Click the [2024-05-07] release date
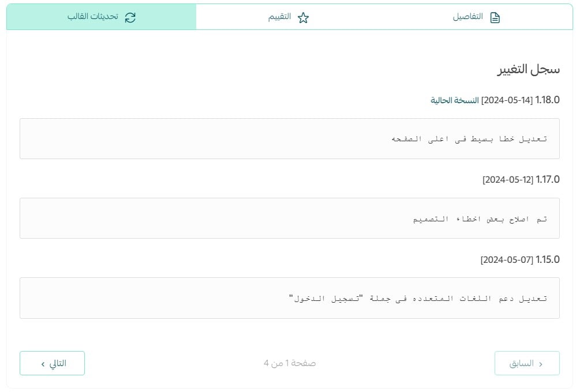This screenshot has width=576, height=392. (x=507, y=259)
